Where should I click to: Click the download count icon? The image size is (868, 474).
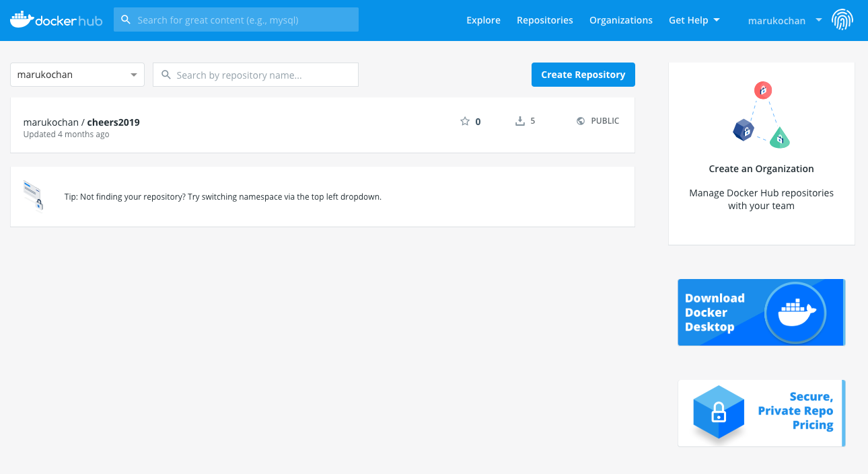(x=519, y=122)
